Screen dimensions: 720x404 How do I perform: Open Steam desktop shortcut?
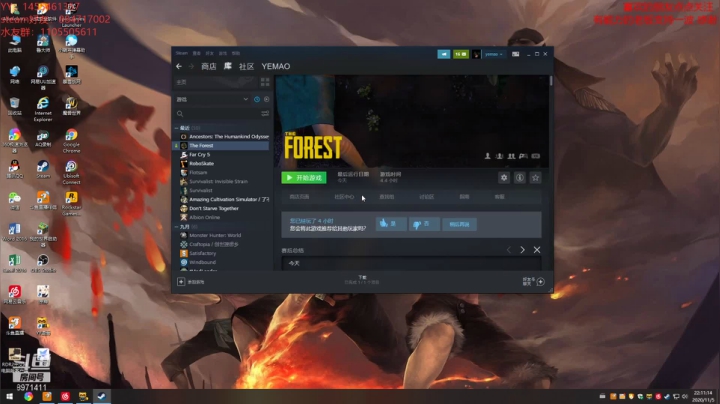pyautogui.click(x=43, y=169)
